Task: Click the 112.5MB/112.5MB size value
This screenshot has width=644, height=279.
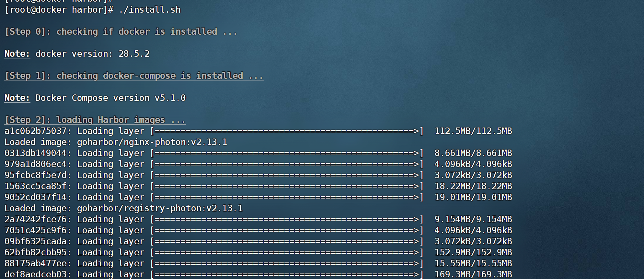Action: click(473, 131)
